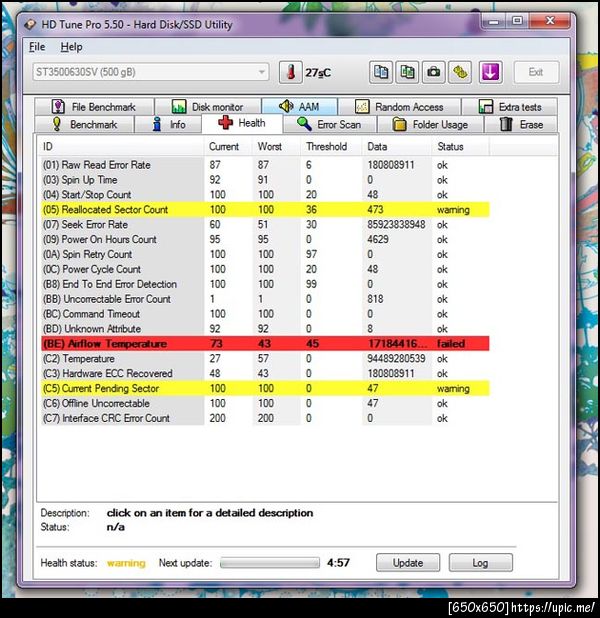Viewport: 600px width, 618px height.
Task: Click the thermometer temperature icon
Action: (x=291, y=72)
